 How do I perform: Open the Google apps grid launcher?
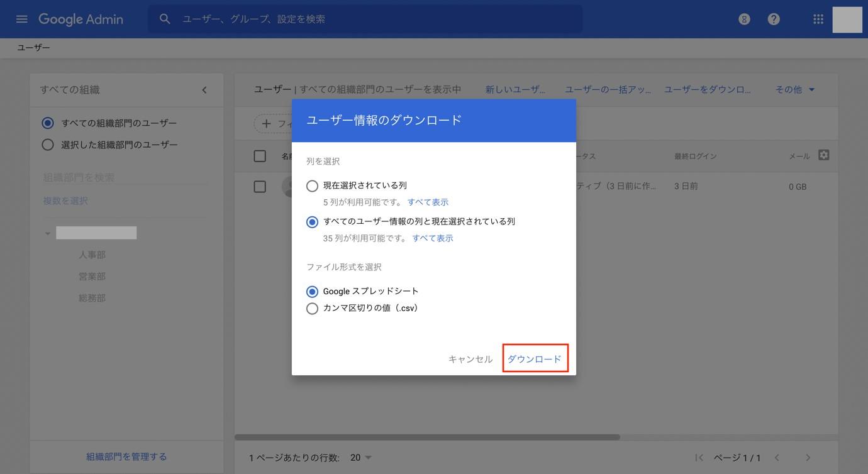(x=818, y=19)
